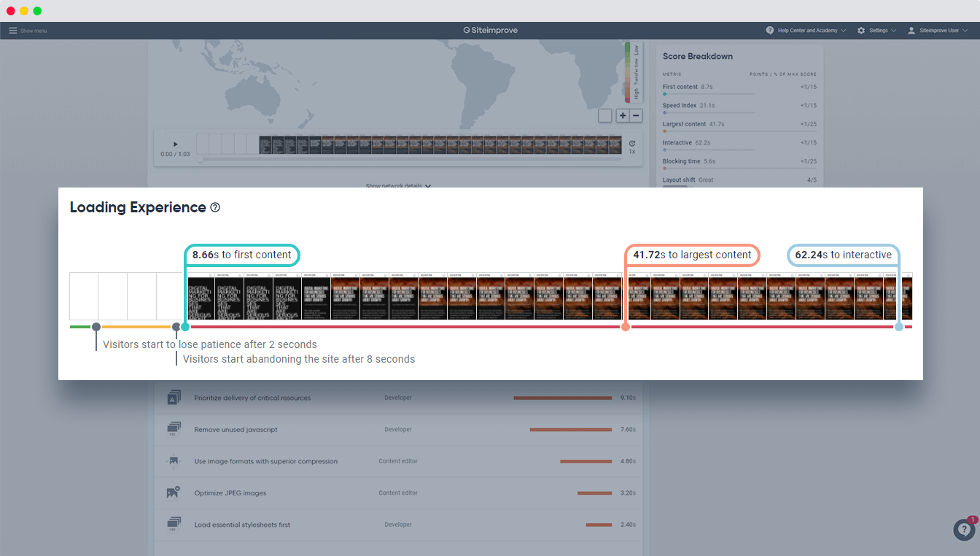
Task: Zoom out of the map with minus
Action: [636, 115]
